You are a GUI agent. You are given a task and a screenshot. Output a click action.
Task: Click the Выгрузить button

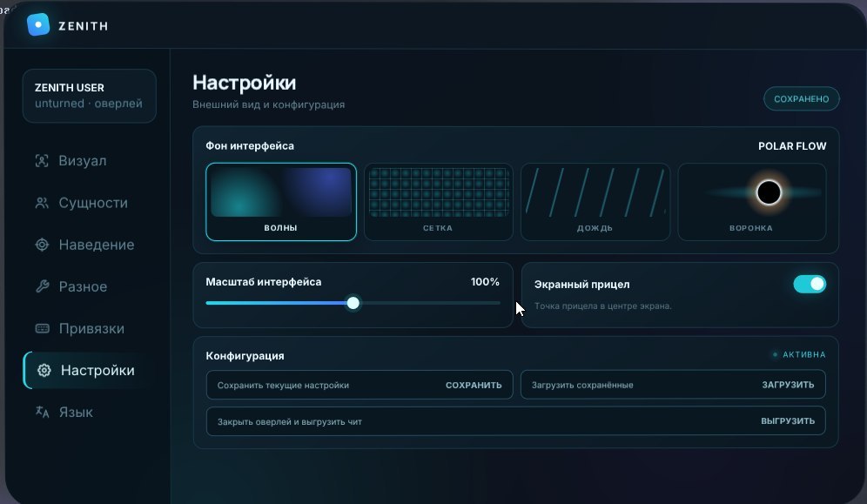tap(788, 421)
